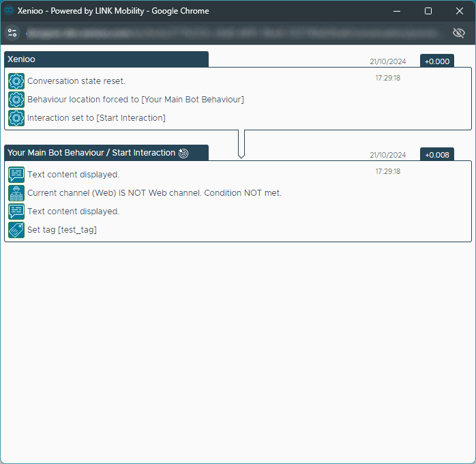Focus the blurred URL address field
Viewport: 476px width, 464px height.
(232, 33)
